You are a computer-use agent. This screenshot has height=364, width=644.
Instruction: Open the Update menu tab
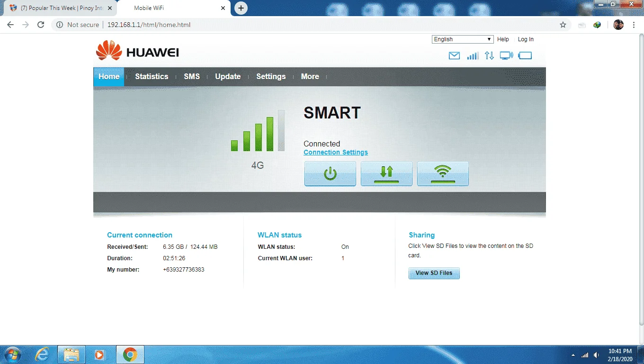pos(228,77)
